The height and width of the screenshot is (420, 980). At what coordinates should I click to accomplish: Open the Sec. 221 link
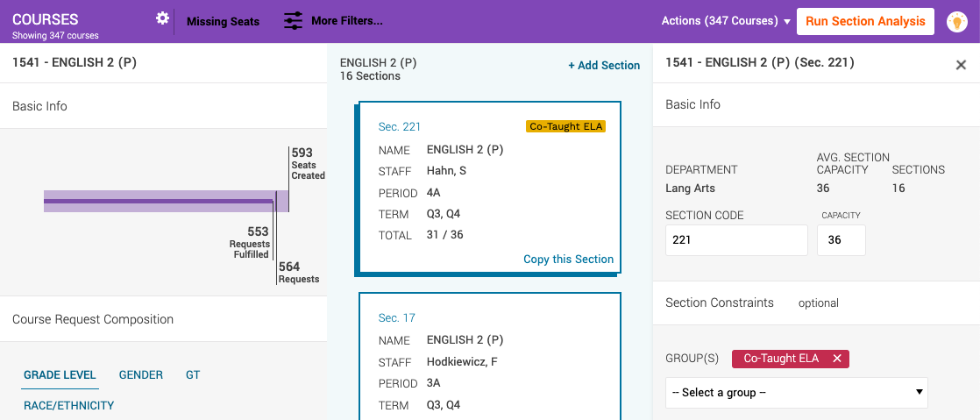[x=399, y=127]
